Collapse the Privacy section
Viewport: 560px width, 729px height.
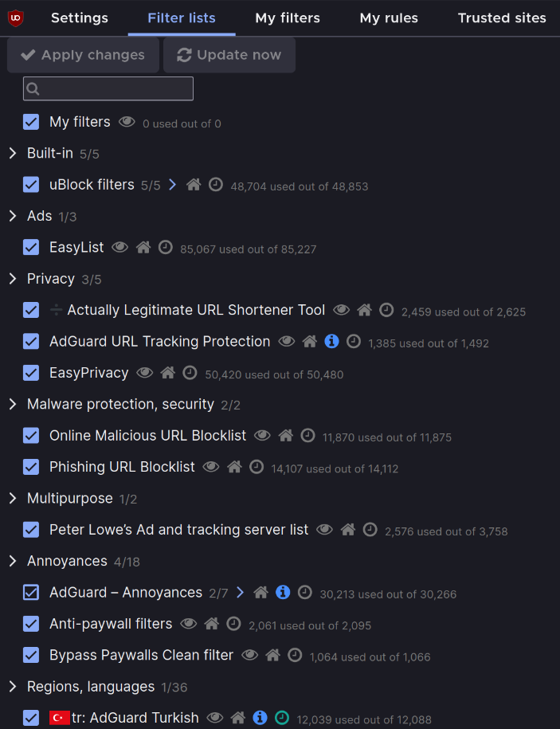pos(13,279)
